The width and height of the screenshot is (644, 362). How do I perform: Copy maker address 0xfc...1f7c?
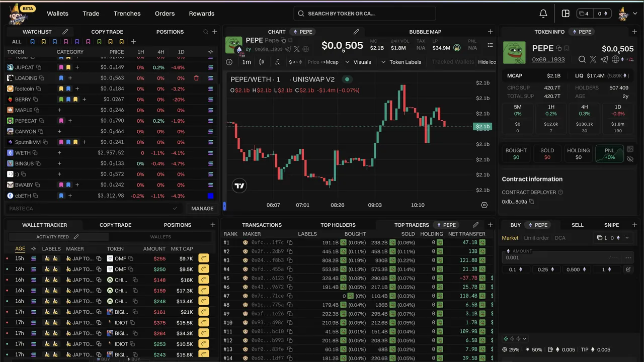pos(290,242)
